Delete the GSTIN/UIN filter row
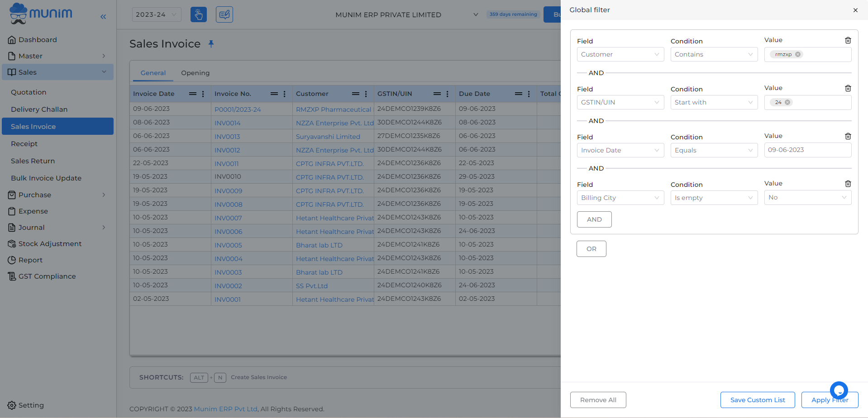This screenshot has width=868, height=418. (848, 88)
